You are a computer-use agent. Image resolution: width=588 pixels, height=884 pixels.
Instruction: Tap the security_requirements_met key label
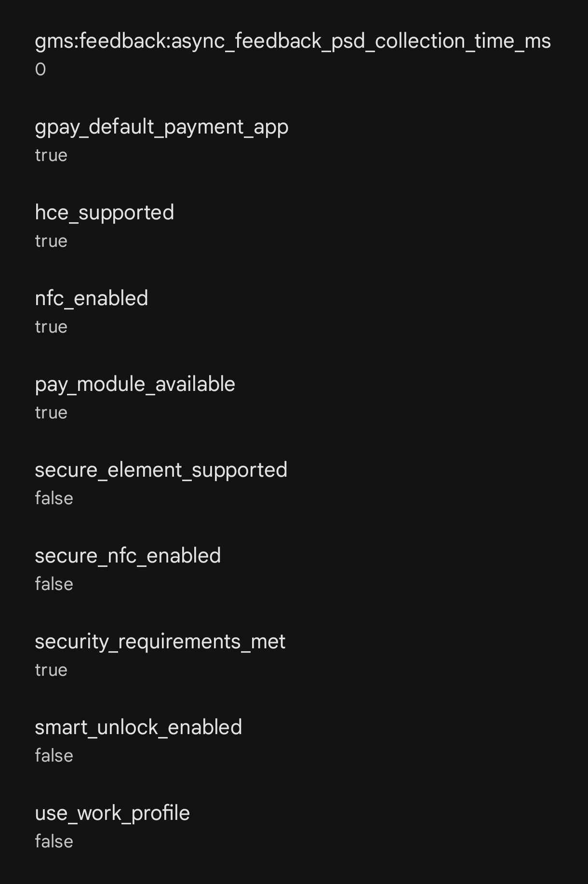[160, 642]
